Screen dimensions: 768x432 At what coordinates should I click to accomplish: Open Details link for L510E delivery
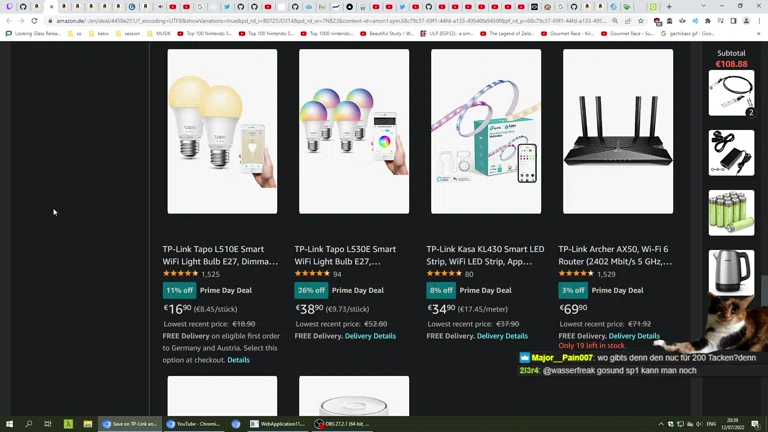coord(239,360)
